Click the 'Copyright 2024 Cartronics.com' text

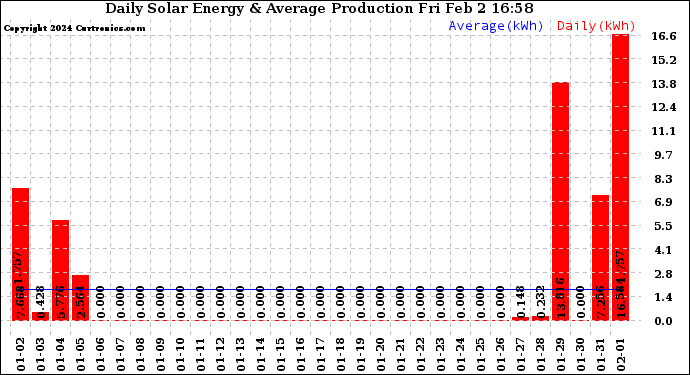74,29
